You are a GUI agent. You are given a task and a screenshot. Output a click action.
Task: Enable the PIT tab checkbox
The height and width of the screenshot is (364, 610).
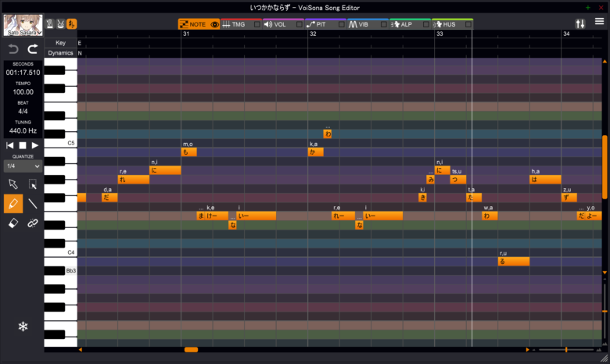coord(341,24)
